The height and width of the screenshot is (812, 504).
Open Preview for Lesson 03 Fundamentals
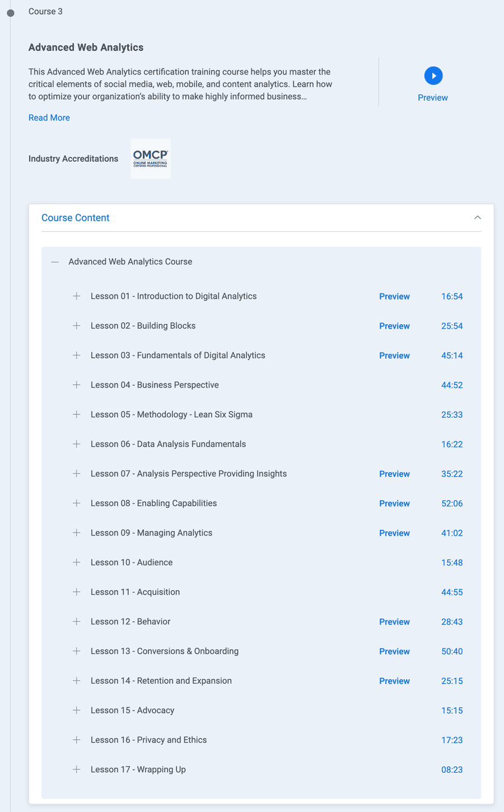[394, 356]
